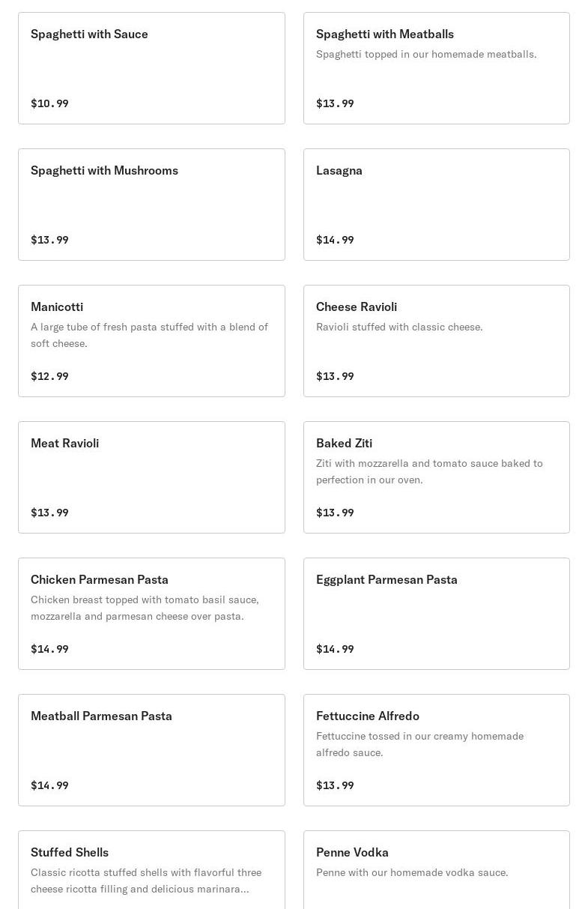Image resolution: width=588 pixels, height=909 pixels.
Task: Click the Baked Ziti description text
Action: (x=429, y=471)
